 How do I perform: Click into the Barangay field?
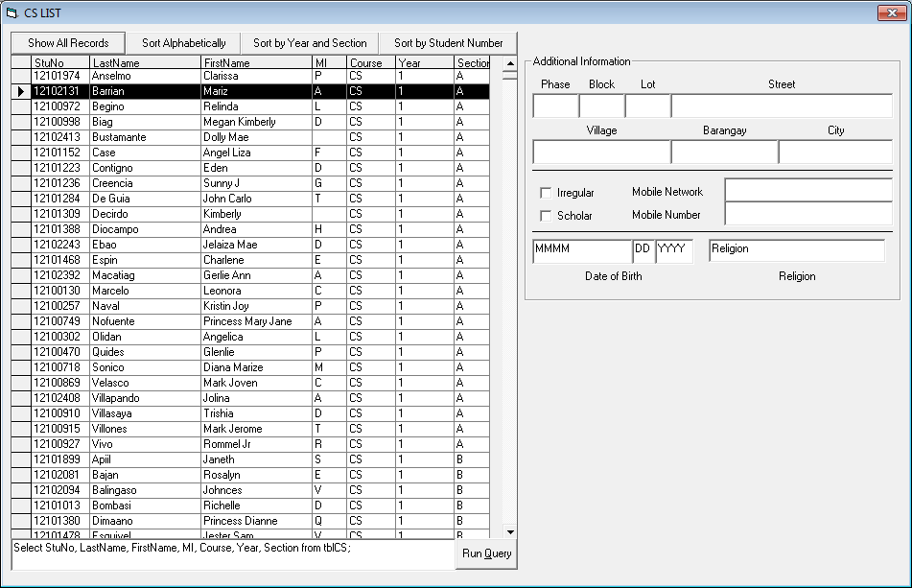724,152
